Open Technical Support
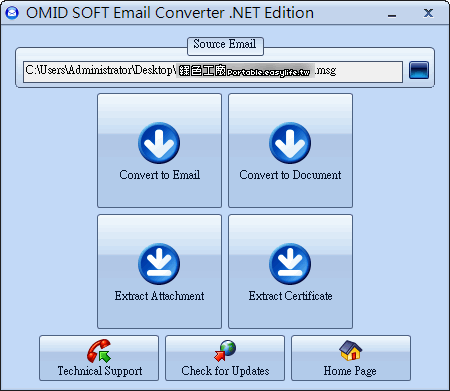Viewport: 450px width, 391px height. [99, 358]
